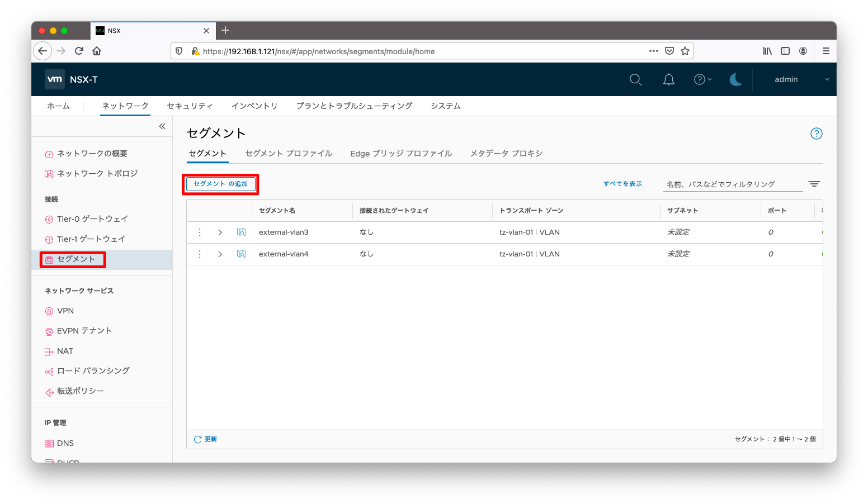868x504 pixels.
Task: Open the Firefox library icon
Action: [767, 51]
